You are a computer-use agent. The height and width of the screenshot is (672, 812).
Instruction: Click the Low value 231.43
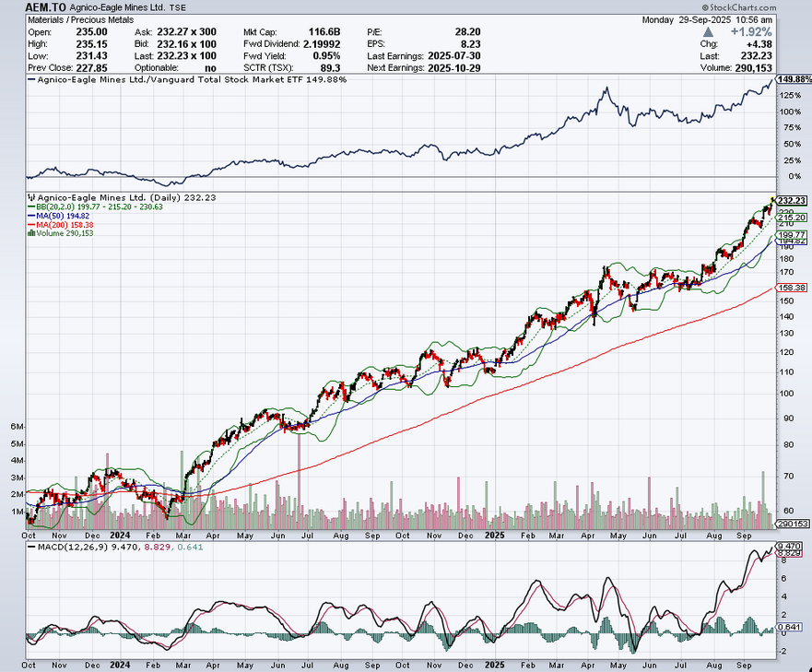[91, 56]
